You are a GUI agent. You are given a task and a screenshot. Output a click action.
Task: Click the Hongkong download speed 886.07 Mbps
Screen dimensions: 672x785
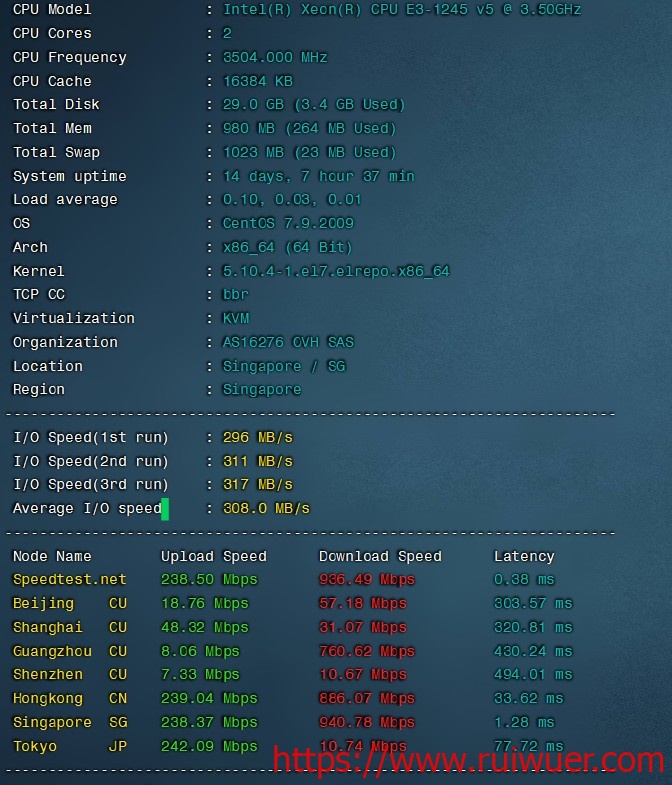point(366,699)
